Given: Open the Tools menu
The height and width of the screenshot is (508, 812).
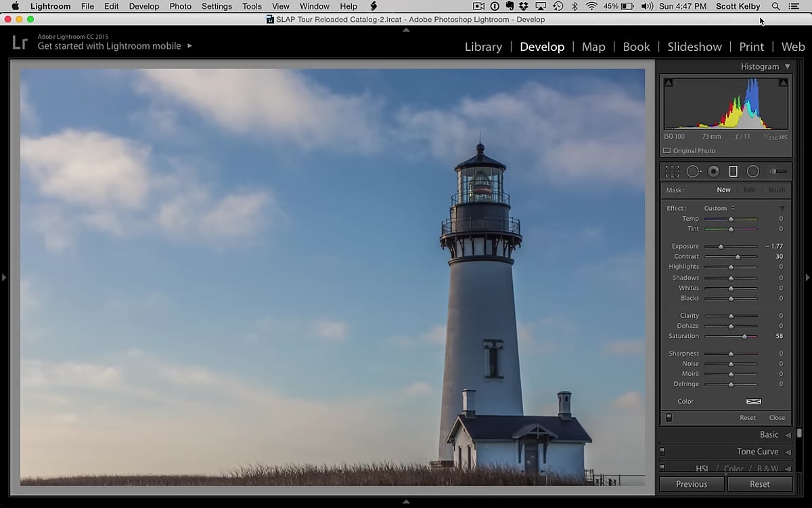Looking at the screenshot, I should point(252,6).
